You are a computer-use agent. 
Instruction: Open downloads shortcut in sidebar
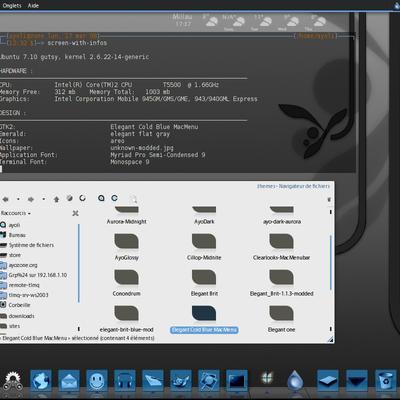tap(17, 316)
